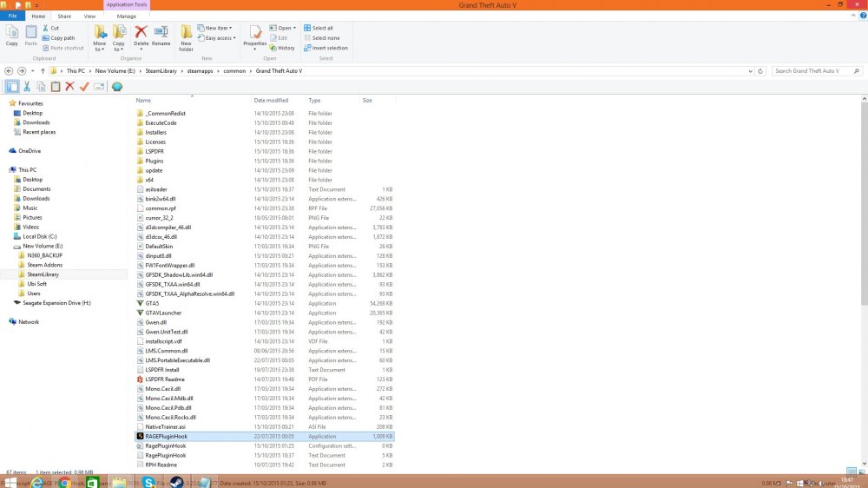Viewport: 868px width, 488px height.
Task: Click the vertical scrollbar of the file list
Action: pos(865,202)
